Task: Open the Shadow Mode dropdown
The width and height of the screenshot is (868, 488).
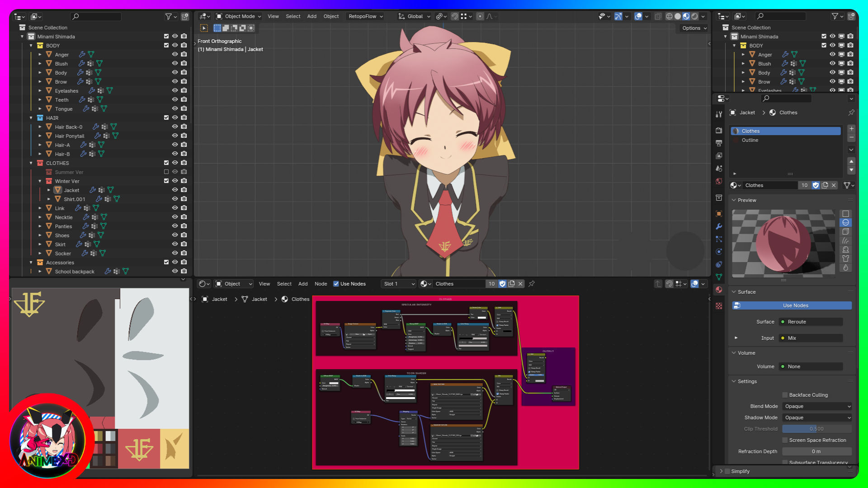Action: [x=817, y=418]
